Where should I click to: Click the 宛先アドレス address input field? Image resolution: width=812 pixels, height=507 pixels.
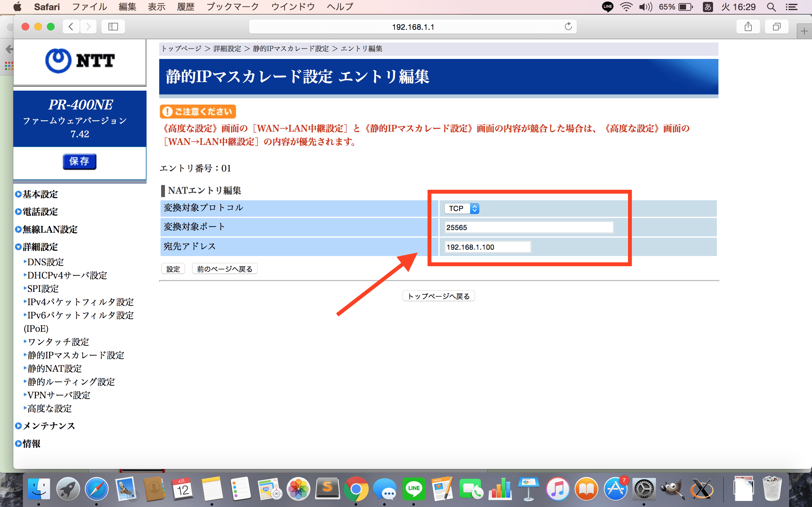click(x=487, y=247)
